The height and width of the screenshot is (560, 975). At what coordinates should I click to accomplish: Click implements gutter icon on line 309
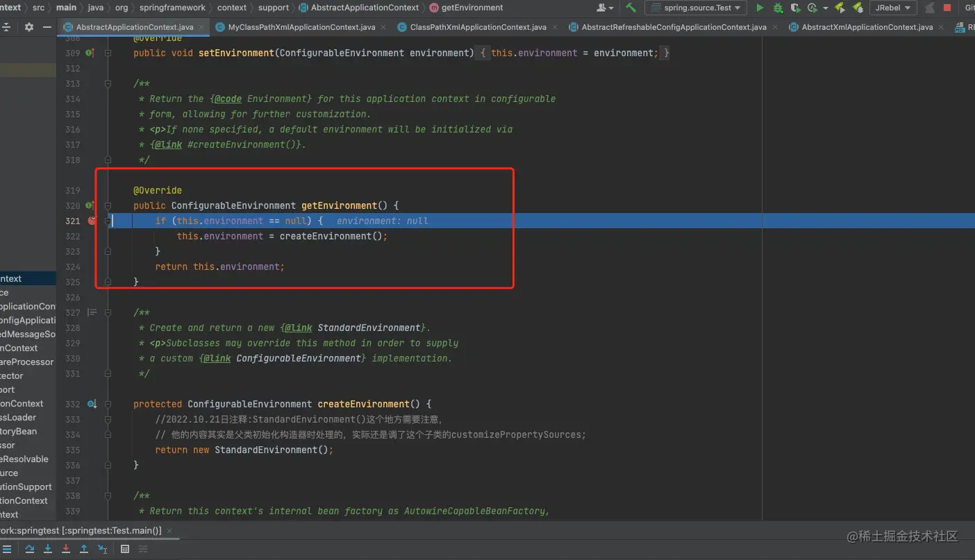[90, 53]
